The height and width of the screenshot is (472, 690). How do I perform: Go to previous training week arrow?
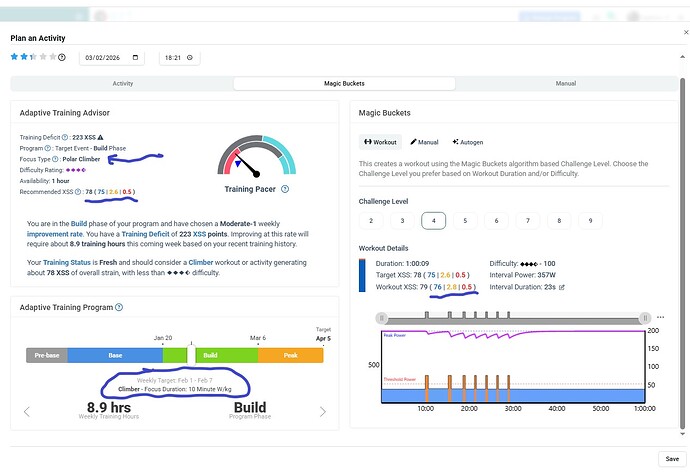click(x=27, y=411)
